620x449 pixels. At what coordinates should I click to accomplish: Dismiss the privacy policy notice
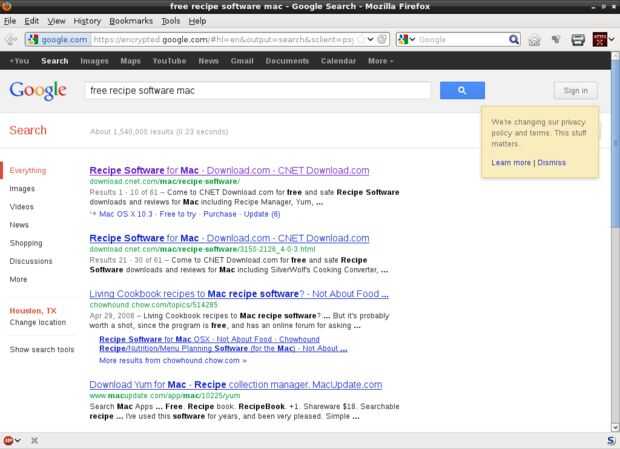tap(551, 162)
